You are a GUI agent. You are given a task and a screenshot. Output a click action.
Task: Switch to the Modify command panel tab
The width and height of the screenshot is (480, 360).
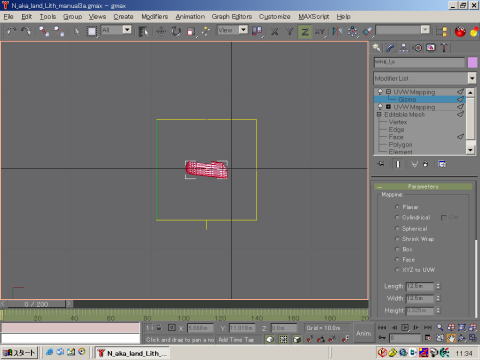pos(390,48)
